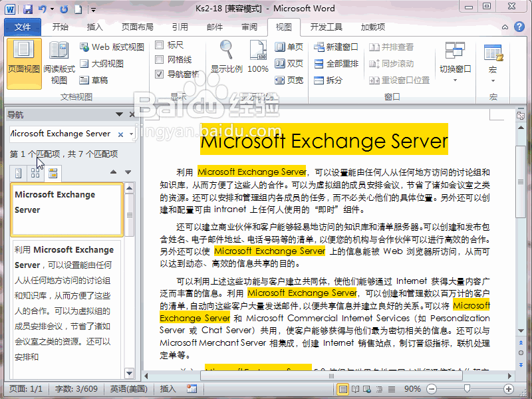Click macro recording icon in status bar
This screenshot has width=532, height=399.
(192, 389)
